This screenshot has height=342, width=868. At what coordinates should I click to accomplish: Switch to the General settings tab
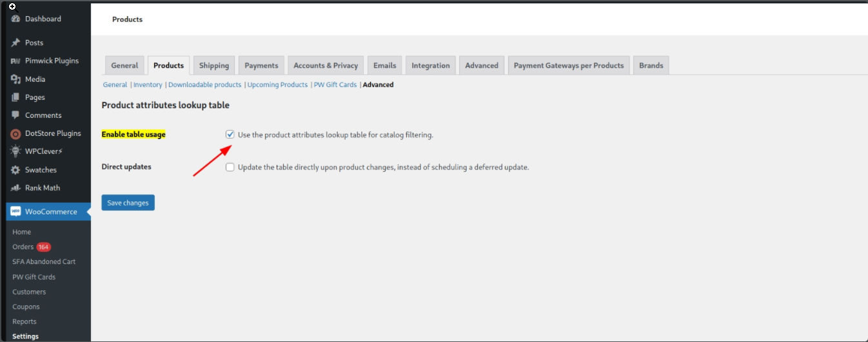tap(124, 65)
